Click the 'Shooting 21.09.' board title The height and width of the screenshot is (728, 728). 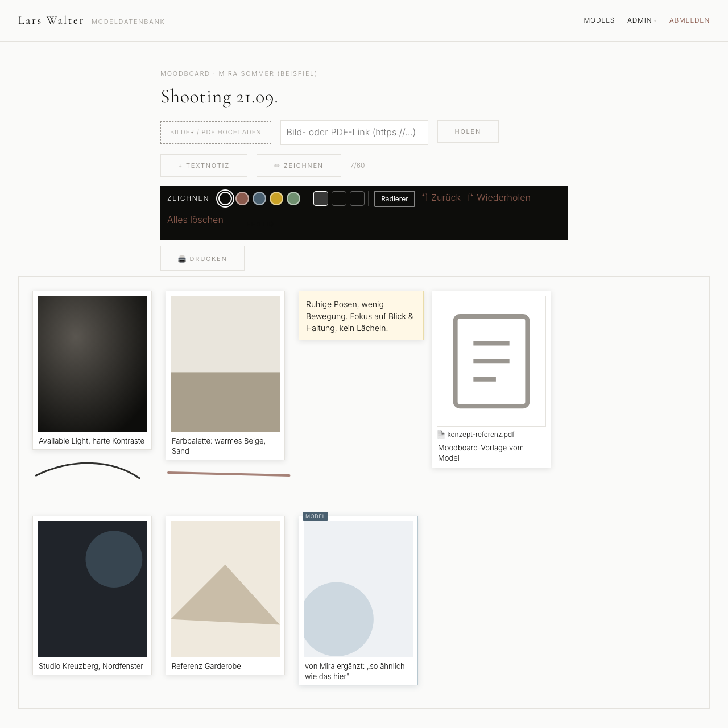(x=219, y=97)
